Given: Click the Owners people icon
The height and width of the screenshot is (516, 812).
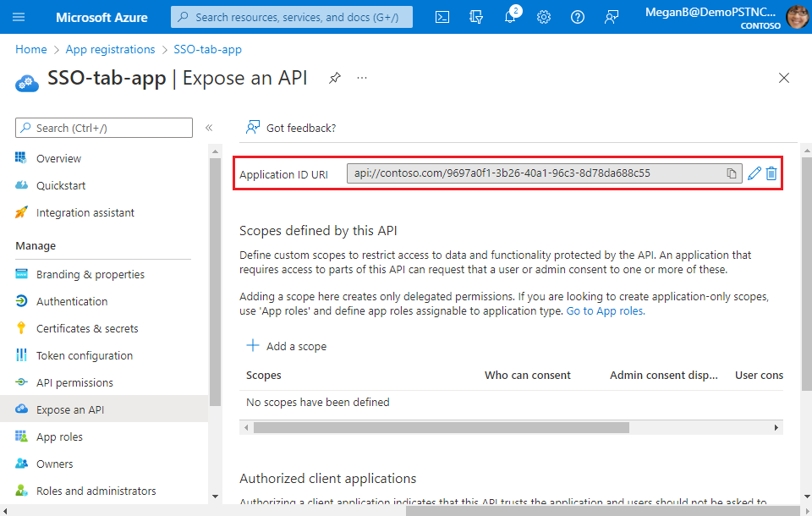Looking at the screenshot, I should tap(21, 464).
